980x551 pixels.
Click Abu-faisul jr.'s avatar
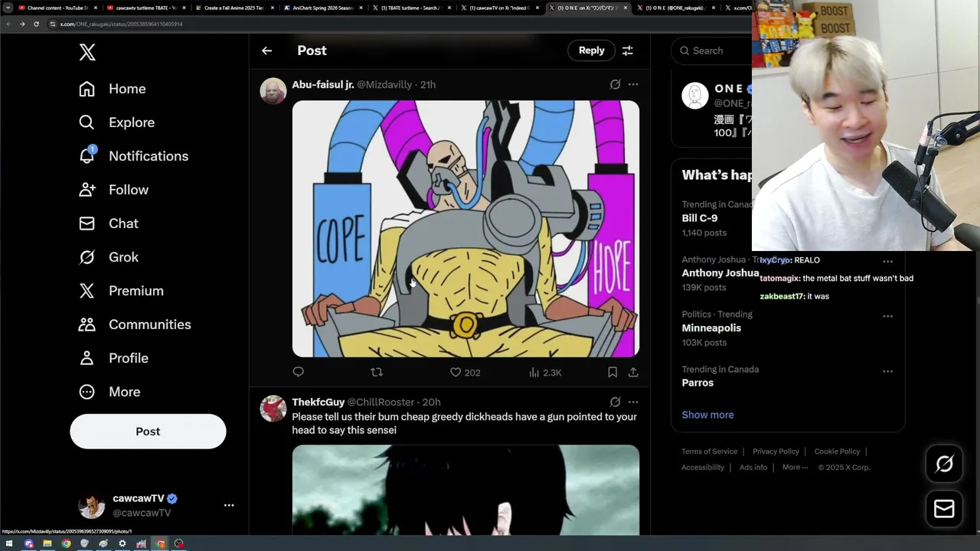coord(273,90)
